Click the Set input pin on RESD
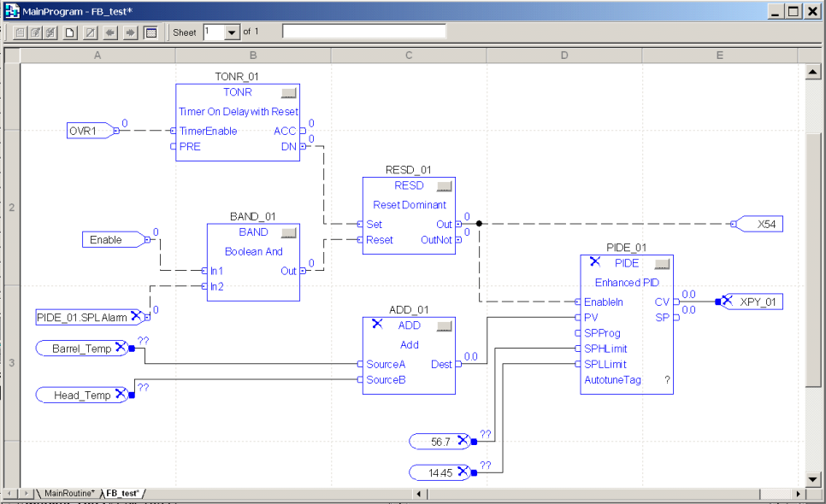826x504 pixels. [x=360, y=224]
